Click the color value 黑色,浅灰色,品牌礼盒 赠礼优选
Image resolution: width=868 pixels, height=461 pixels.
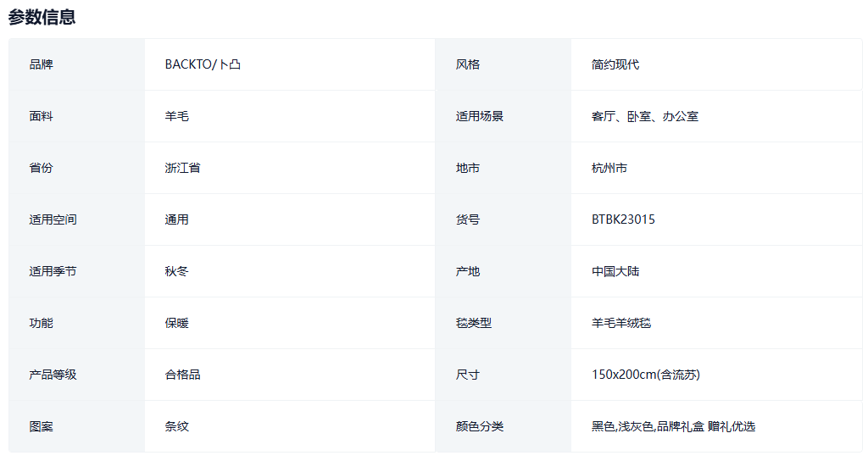[673, 426]
